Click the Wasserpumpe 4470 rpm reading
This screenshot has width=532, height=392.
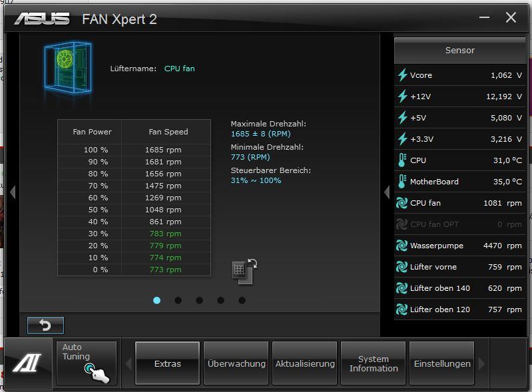(x=503, y=246)
